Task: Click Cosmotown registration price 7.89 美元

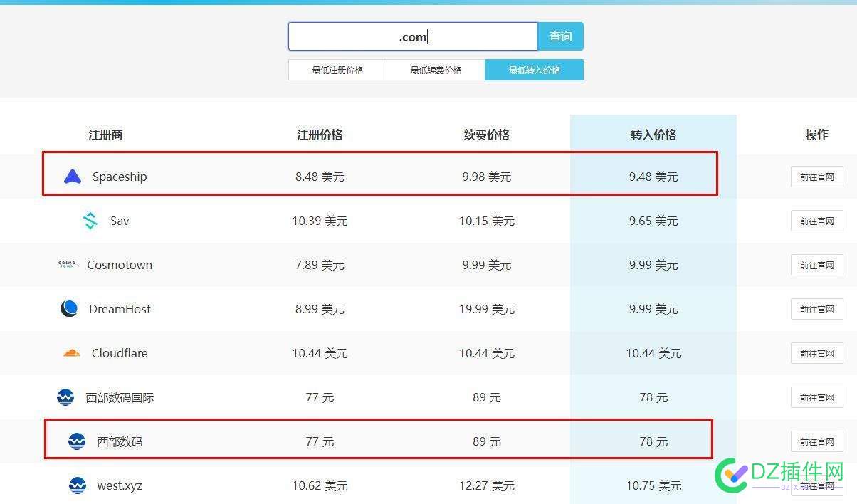Action: tap(320, 265)
